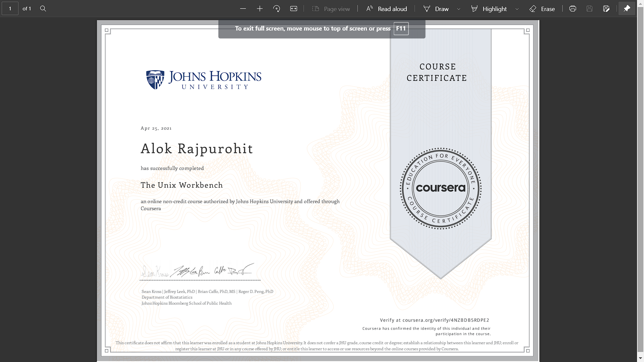This screenshot has height=362, width=644.
Task: Rotate the PDF page
Action: click(x=277, y=9)
